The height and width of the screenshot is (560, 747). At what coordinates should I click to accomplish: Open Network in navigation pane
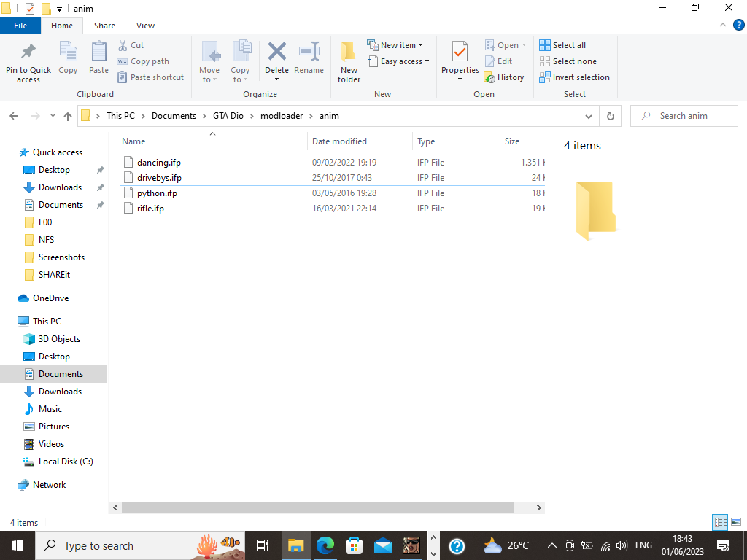[x=49, y=485]
